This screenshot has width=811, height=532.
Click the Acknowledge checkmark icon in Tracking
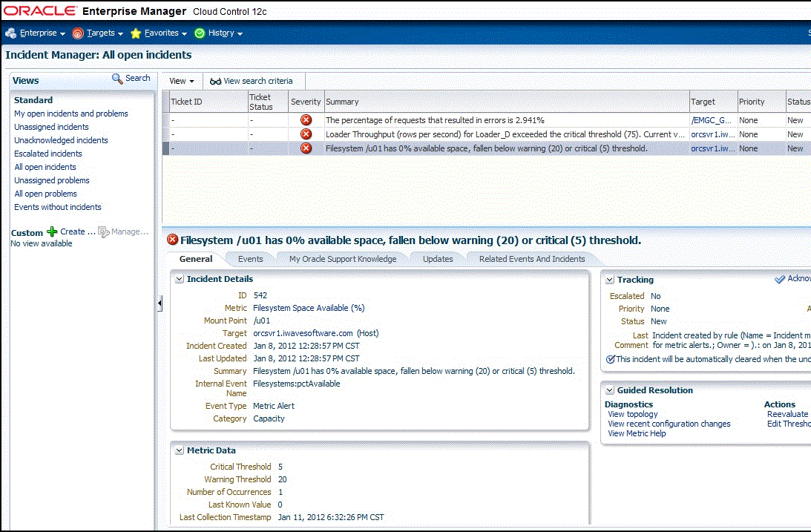779,279
